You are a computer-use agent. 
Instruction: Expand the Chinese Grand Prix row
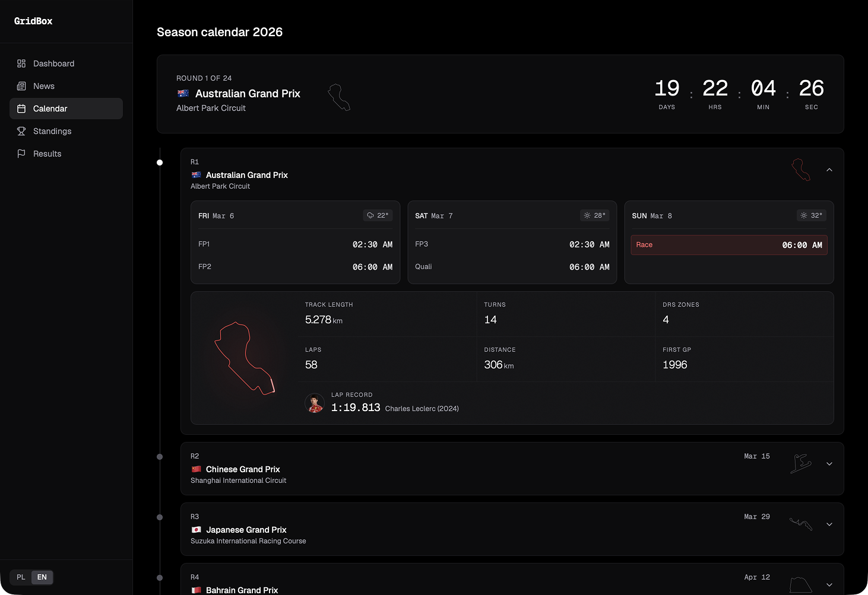(829, 463)
